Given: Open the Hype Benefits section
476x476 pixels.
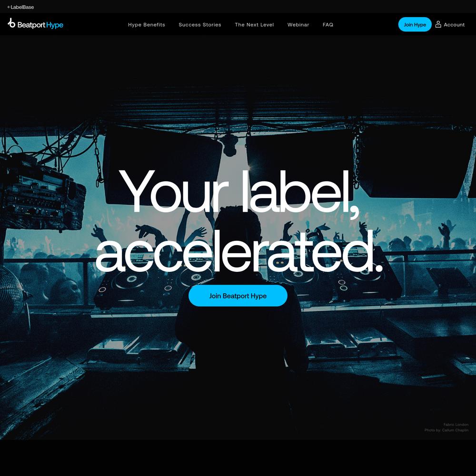Looking at the screenshot, I should click(147, 25).
